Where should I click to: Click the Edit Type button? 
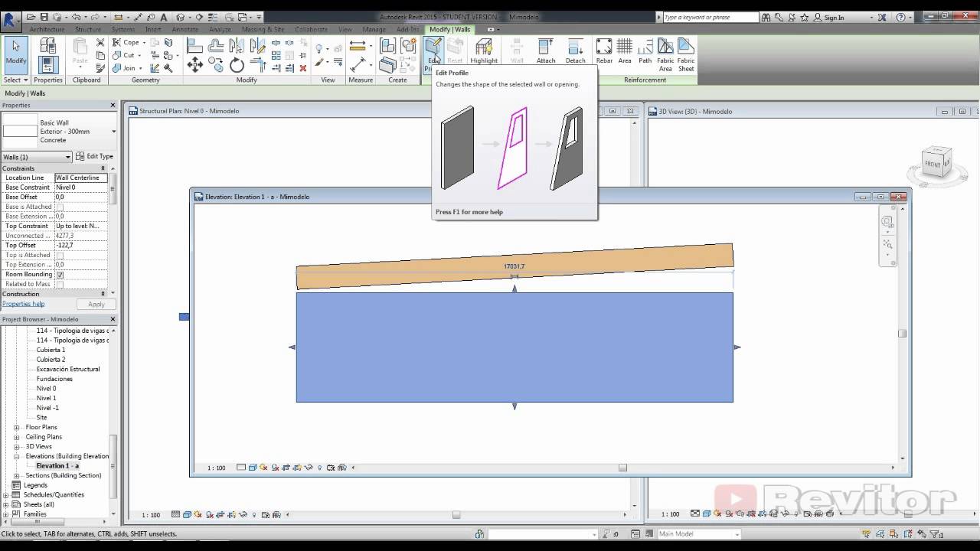[95, 157]
